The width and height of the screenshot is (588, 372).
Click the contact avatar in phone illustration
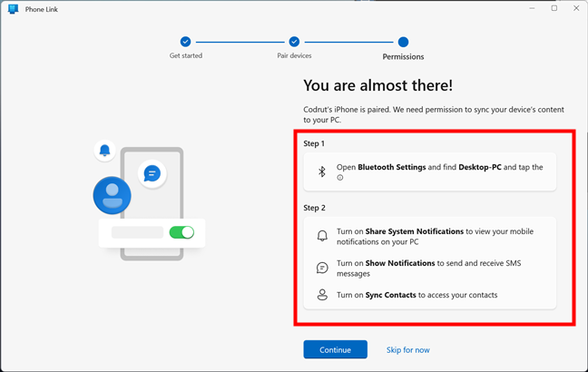pyautogui.click(x=113, y=195)
